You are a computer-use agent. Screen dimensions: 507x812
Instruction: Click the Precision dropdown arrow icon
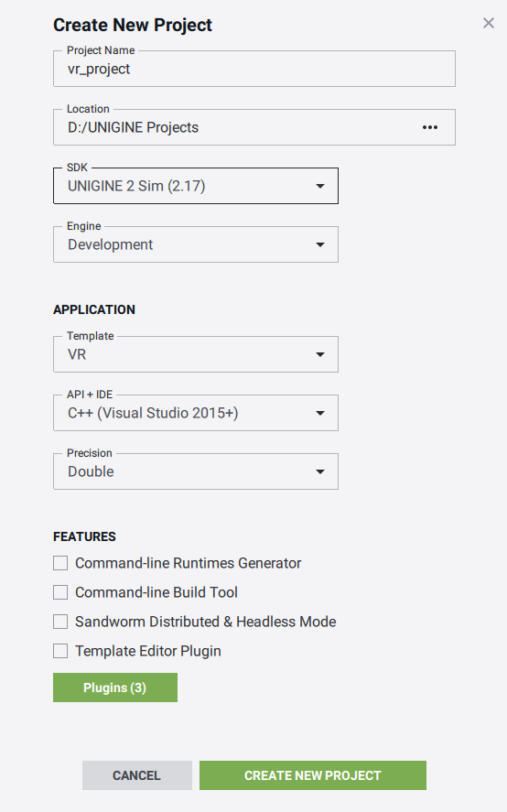320,471
